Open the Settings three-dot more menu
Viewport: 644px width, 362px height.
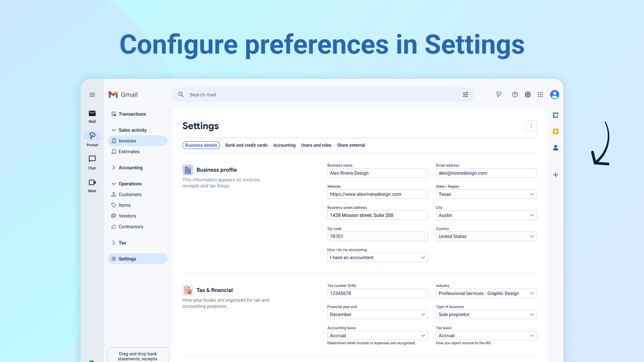(x=531, y=126)
